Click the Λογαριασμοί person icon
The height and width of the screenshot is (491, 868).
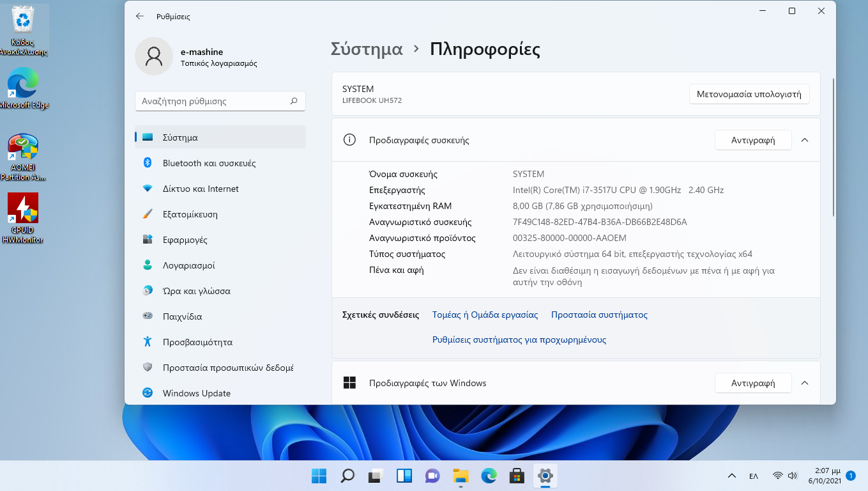(x=148, y=265)
